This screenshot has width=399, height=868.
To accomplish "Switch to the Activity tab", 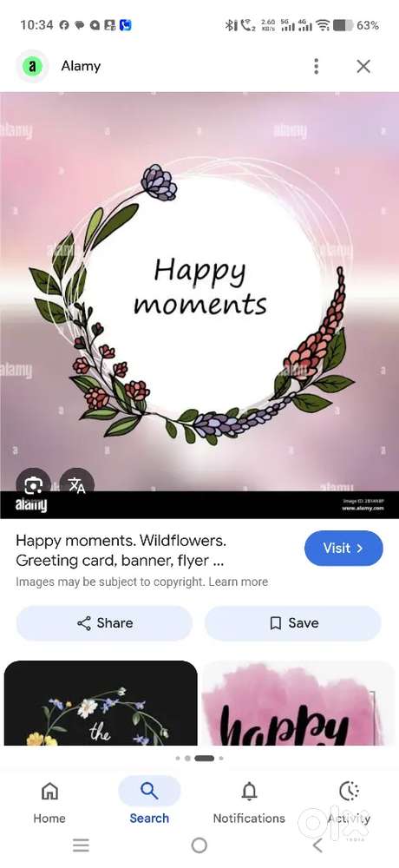I will click(349, 802).
